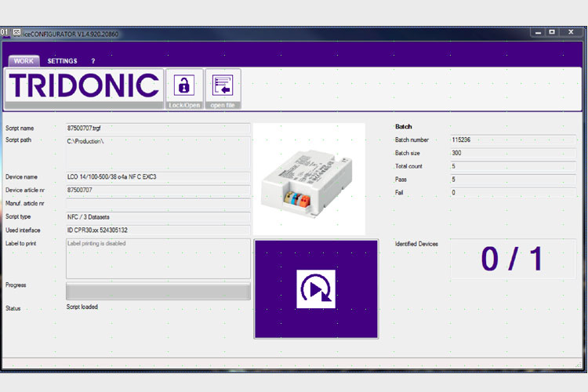The width and height of the screenshot is (588, 392).
Task: Select the Batch number field
Action: [512, 140]
